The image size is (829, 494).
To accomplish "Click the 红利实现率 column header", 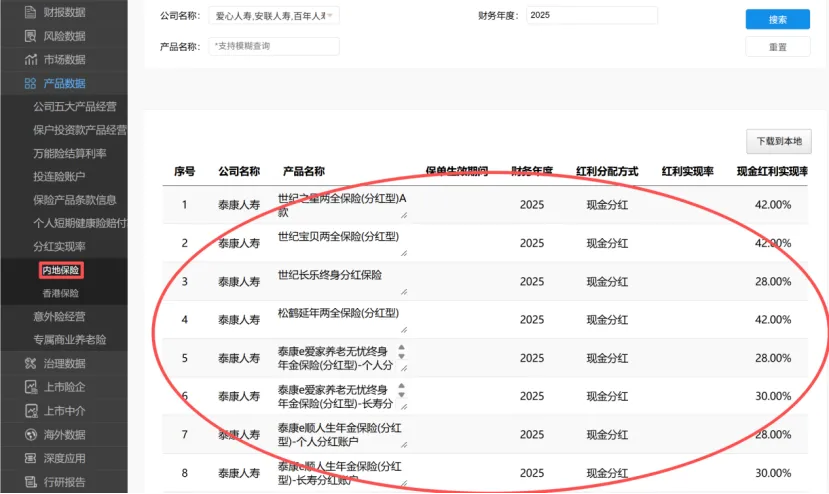I will [687, 171].
